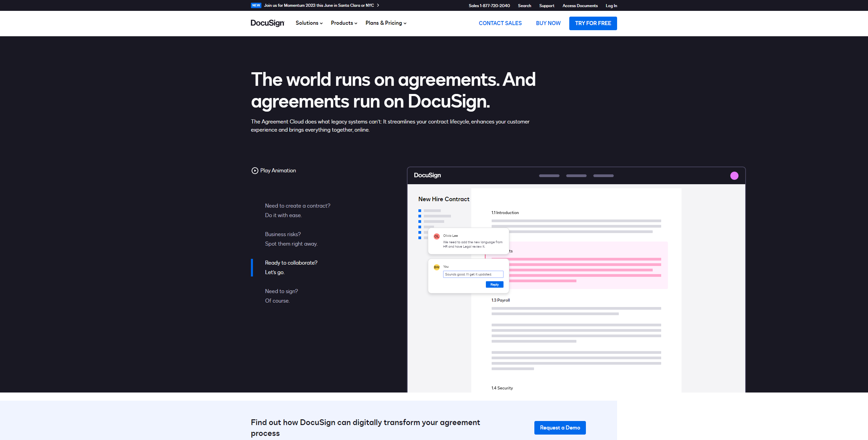Viewport: 868px width, 440px height.
Task: Click the Play Animation circle icon
Action: [255, 171]
